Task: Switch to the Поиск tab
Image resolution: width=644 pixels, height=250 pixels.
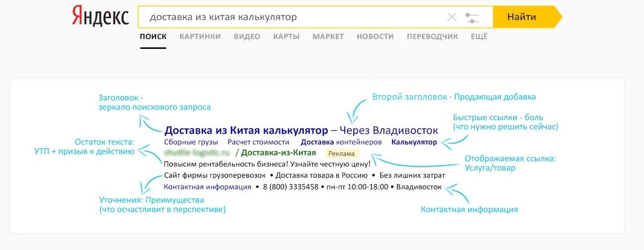Action: pyautogui.click(x=153, y=36)
